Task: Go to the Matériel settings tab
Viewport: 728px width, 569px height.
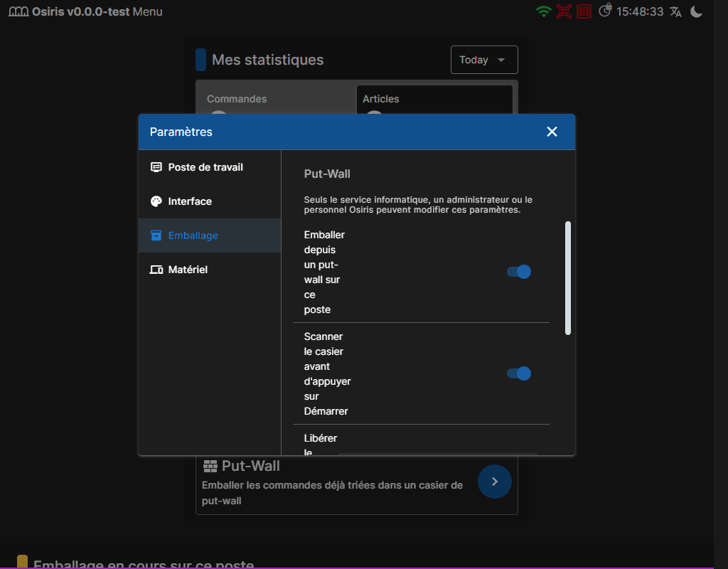Action: point(210,270)
